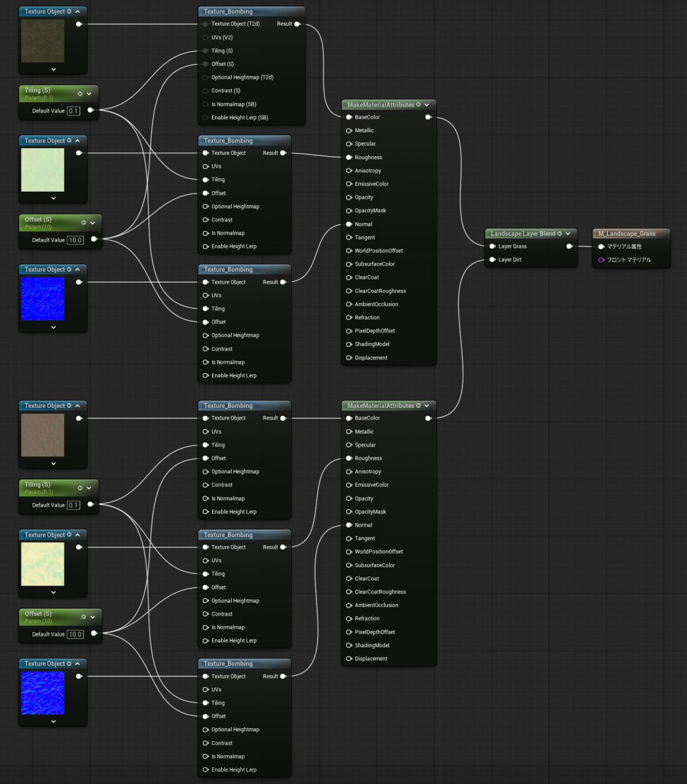Collapse the topmost MakeMaterialAttributes node via its chevron
The width and height of the screenshot is (687, 784).
tap(427, 105)
